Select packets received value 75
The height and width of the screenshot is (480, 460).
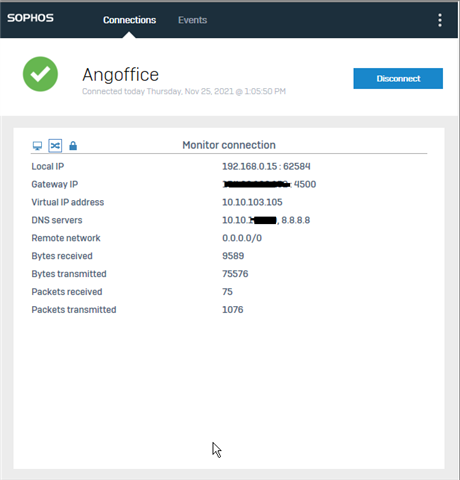(x=227, y=292)
